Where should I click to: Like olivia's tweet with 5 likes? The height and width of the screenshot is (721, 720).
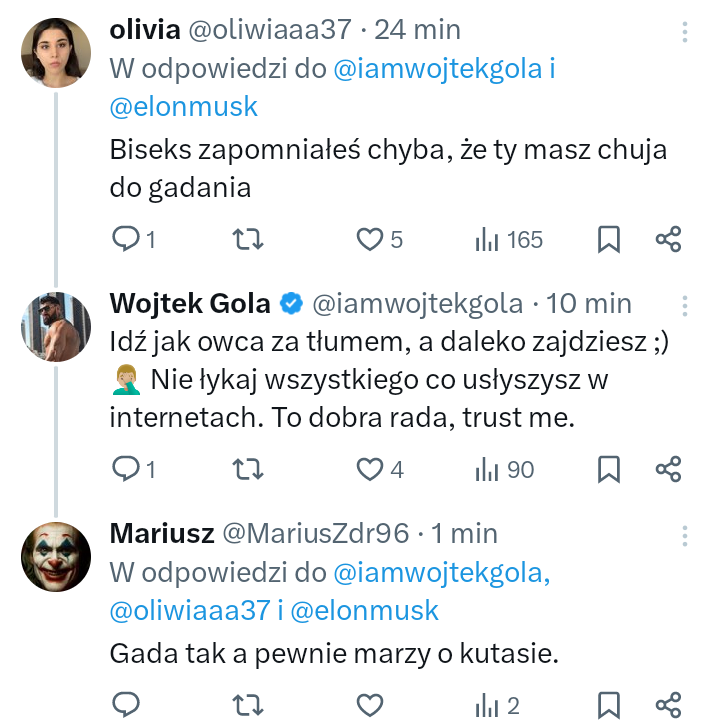[x=371, y=239]
